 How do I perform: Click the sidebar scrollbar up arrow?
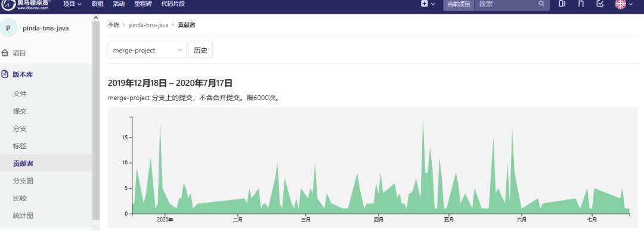pos(95,18)
